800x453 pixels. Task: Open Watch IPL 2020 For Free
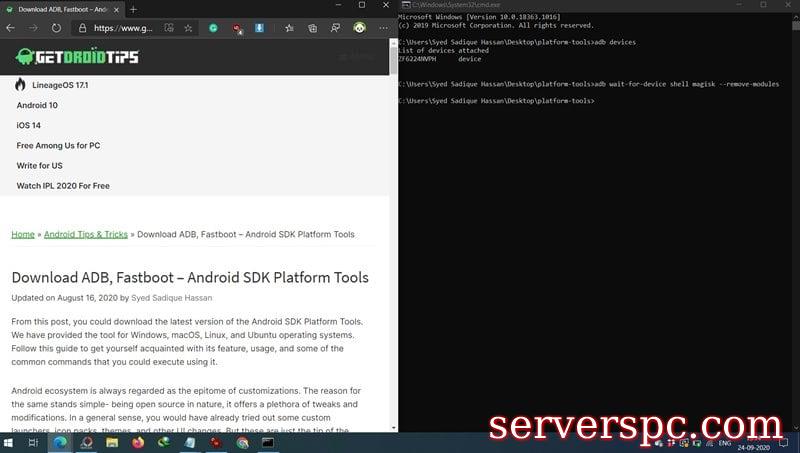click(x=63, y=186)
